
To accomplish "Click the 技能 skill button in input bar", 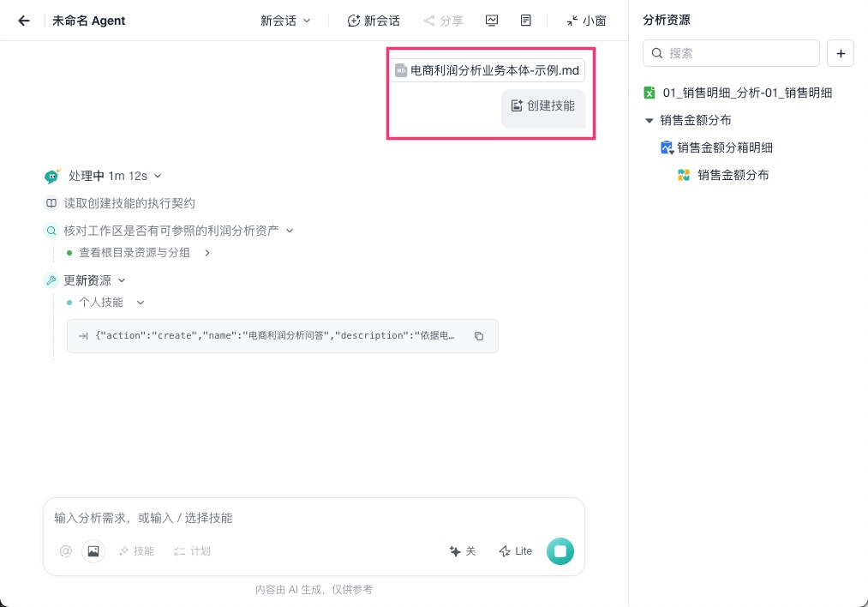I will [137, 551].
